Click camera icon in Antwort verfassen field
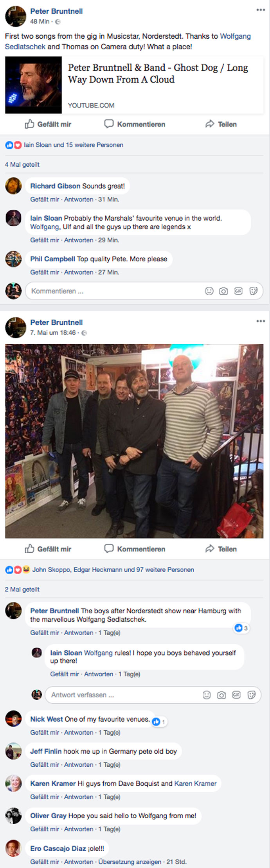The height and width of the screenshot is (868, 270). (x=221, y=695)
